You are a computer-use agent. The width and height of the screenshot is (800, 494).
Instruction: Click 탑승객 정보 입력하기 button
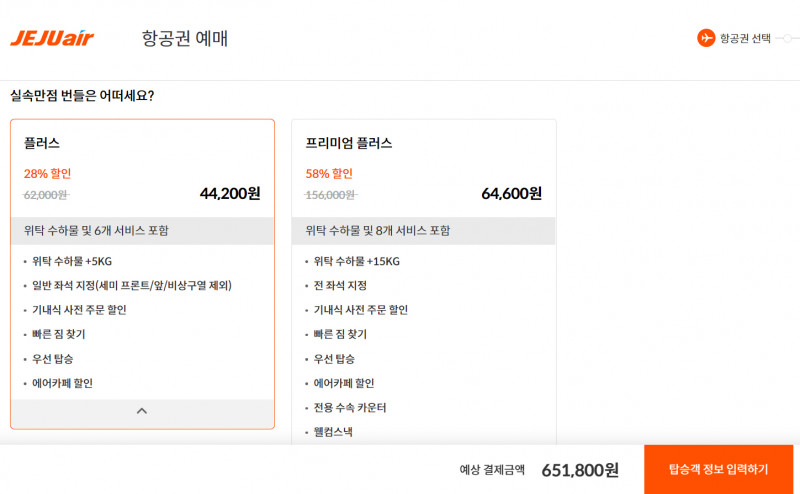tap(718, 469)
